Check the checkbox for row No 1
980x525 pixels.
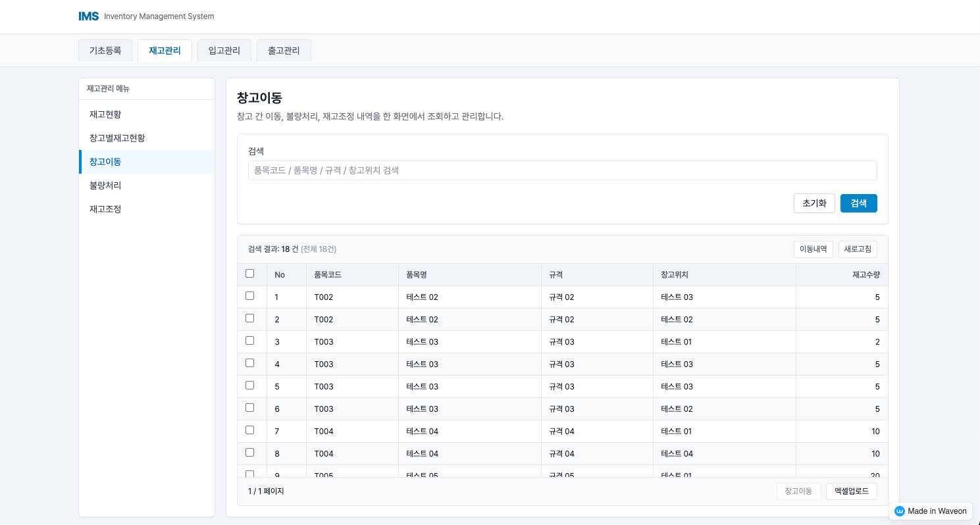(249, 296)
